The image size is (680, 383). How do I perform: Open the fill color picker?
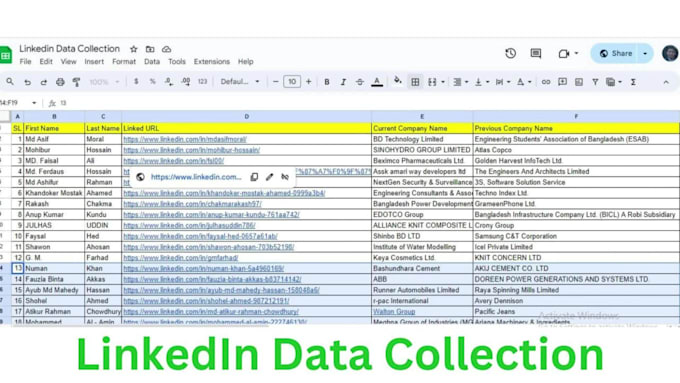397,81
